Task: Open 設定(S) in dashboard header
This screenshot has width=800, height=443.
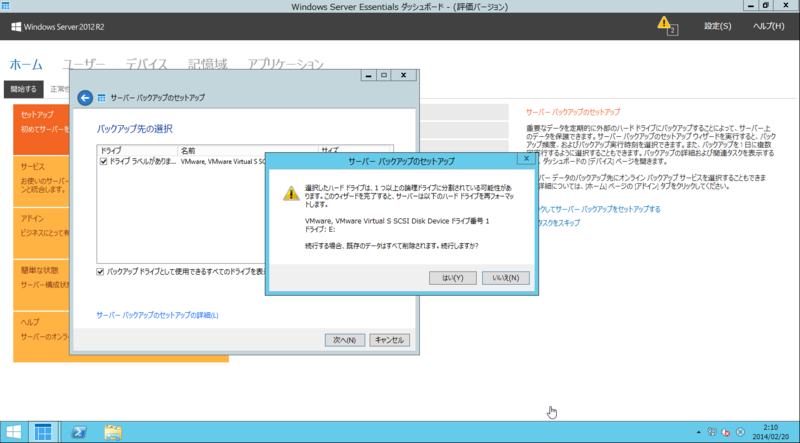Action: coord(717,26)
